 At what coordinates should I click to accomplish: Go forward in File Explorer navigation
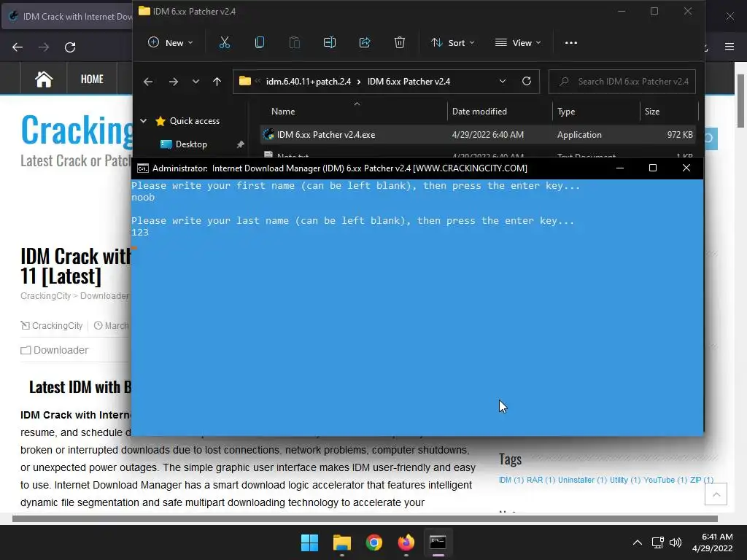[x=174, y=82]
